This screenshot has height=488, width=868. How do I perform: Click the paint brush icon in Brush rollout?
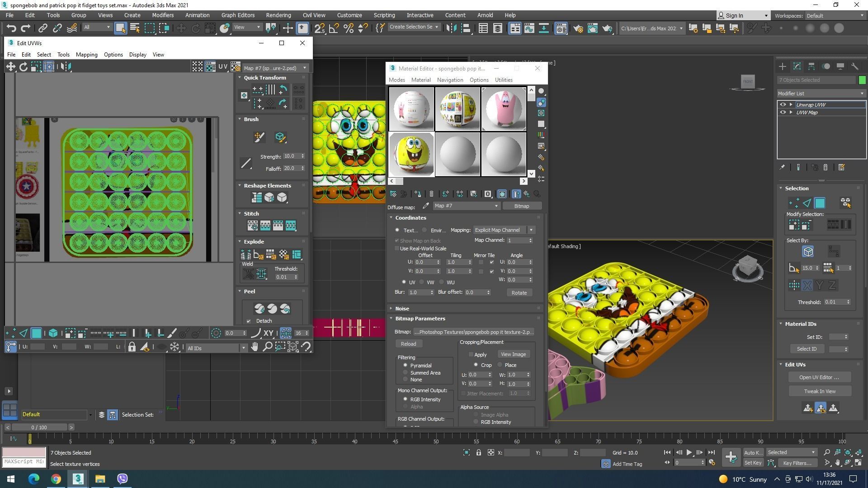click(x=259, y=137)
